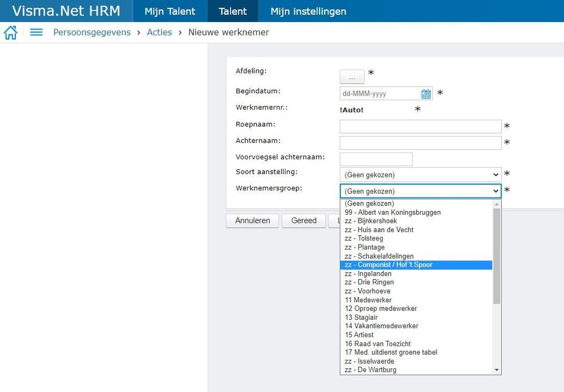Open the hamburger menu icon
The width and height of the screenshot is (564, 392).
[36, 33]
